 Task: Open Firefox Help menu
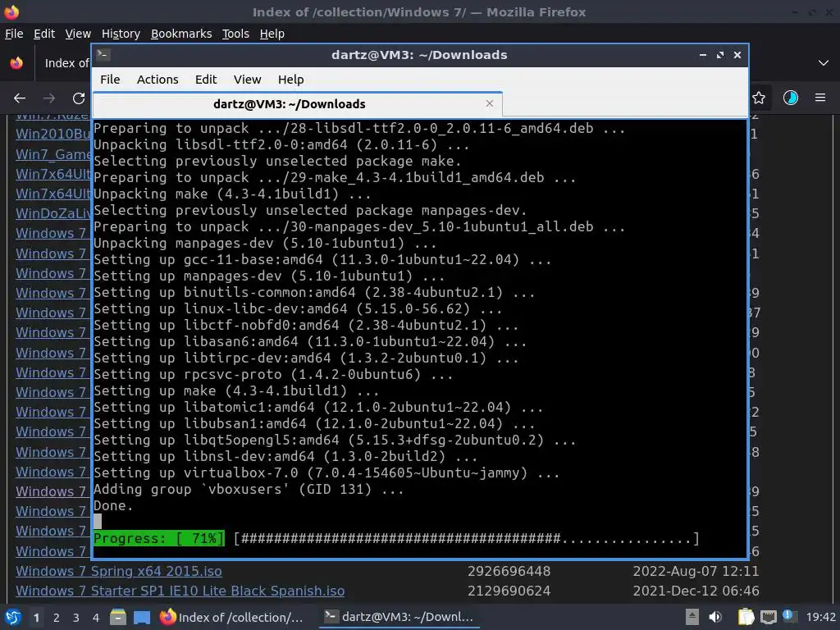click(272, 34)
